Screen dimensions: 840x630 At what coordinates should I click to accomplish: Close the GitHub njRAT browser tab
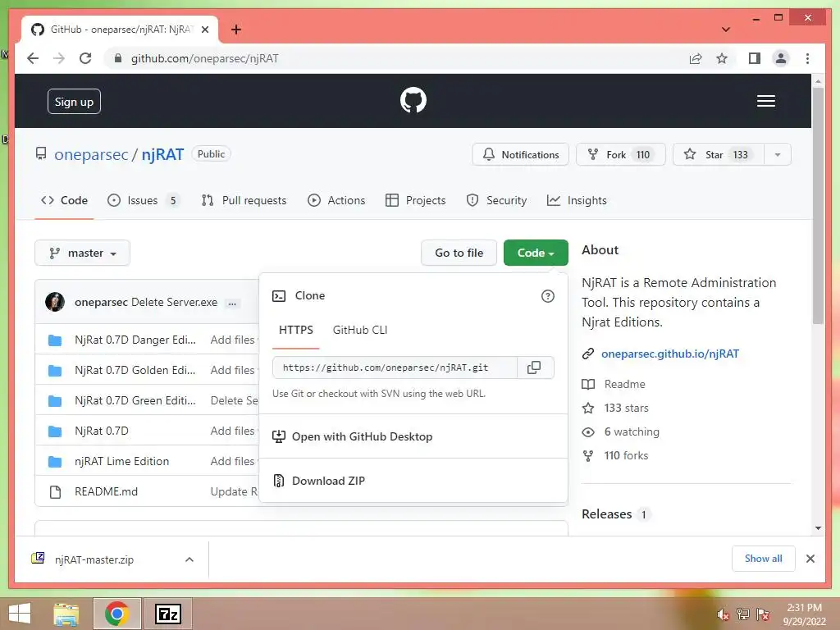tap(204, 30)
